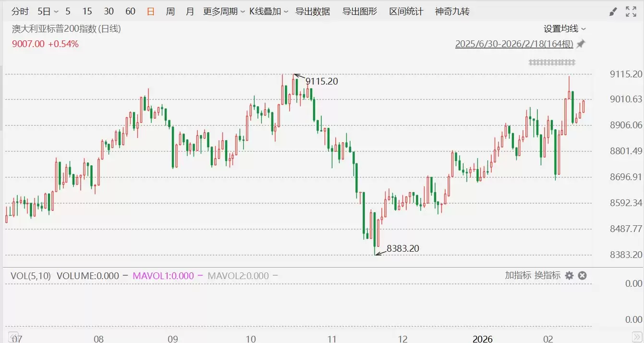Image resolution: width=644 pixels, height=343 pixels.
Task: Click the 2025/6/30-2026/2/18 date range link
Action: (514, 44)
